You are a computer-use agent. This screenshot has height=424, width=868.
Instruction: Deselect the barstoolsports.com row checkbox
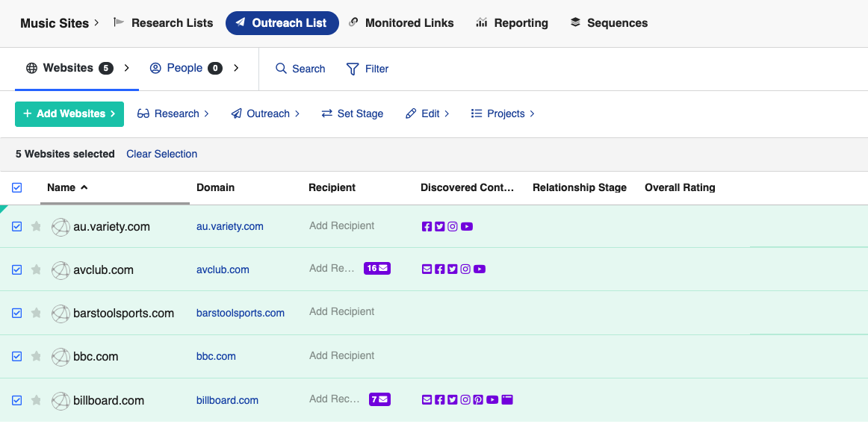(17, 314)
